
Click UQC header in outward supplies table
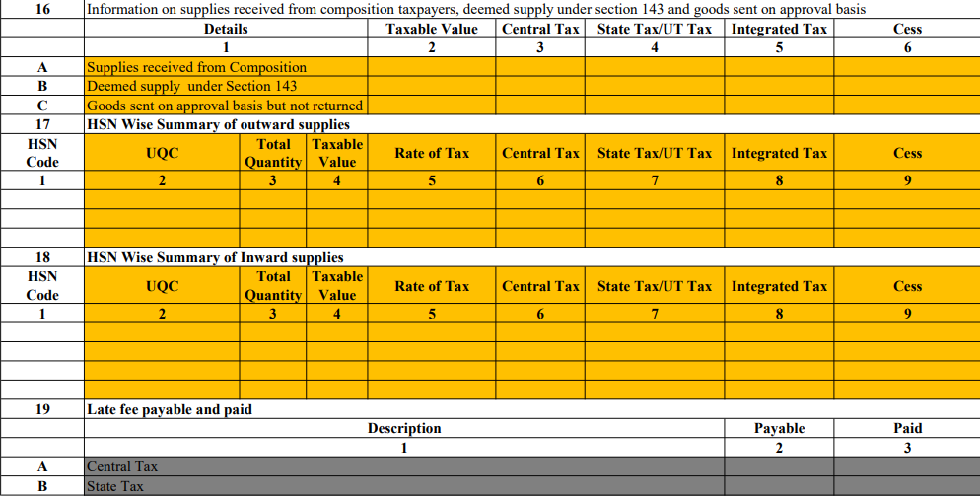(162, 153)
